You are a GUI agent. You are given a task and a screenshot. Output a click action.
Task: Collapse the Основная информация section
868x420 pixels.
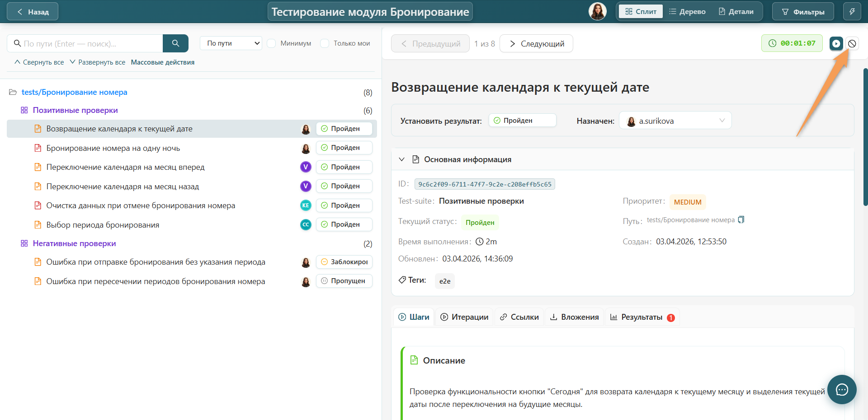pos(401,159)
